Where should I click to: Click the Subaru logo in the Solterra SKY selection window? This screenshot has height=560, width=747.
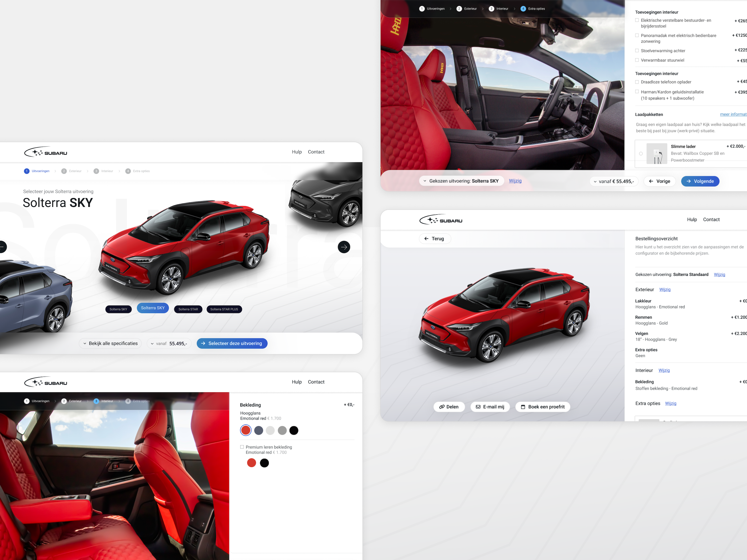46,153
